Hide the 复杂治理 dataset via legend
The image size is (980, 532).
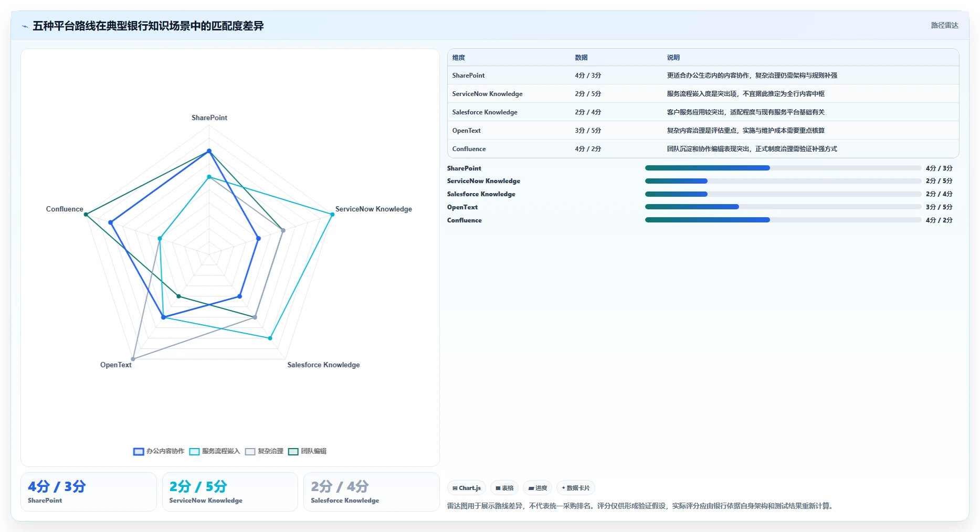[x=264, y=451]
